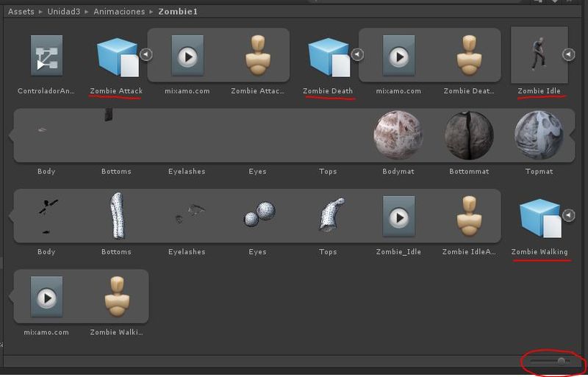Select the Eyes twin-sphere mesh asset
The height and width of the screenshot is (377, 588).
click(x=259, y=214)
